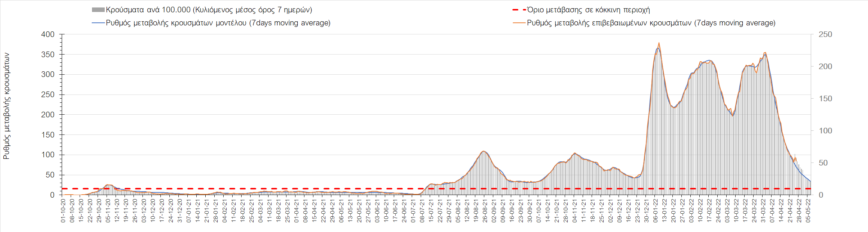
Task: Click the blue line legend marker
Action: coord(98,23)
